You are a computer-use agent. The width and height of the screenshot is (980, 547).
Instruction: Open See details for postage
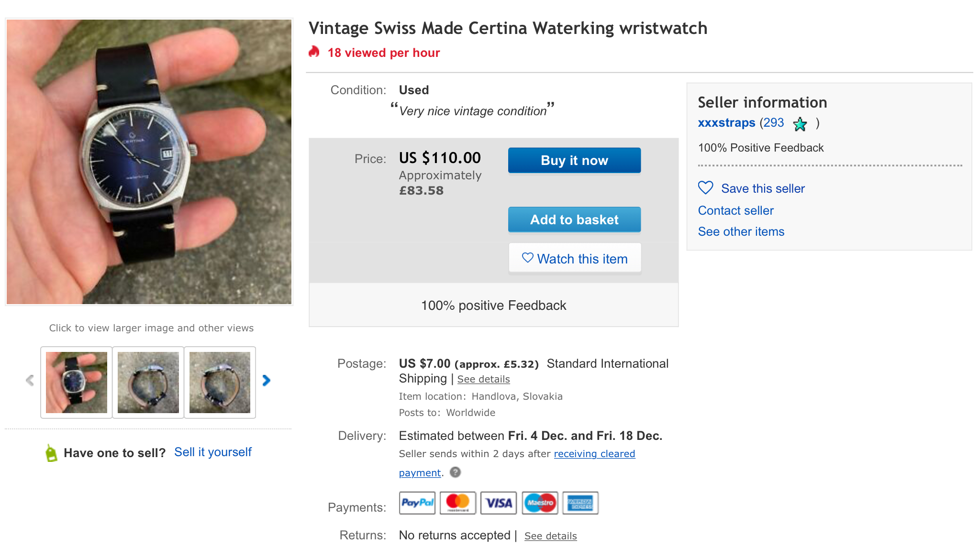[483, 379]
